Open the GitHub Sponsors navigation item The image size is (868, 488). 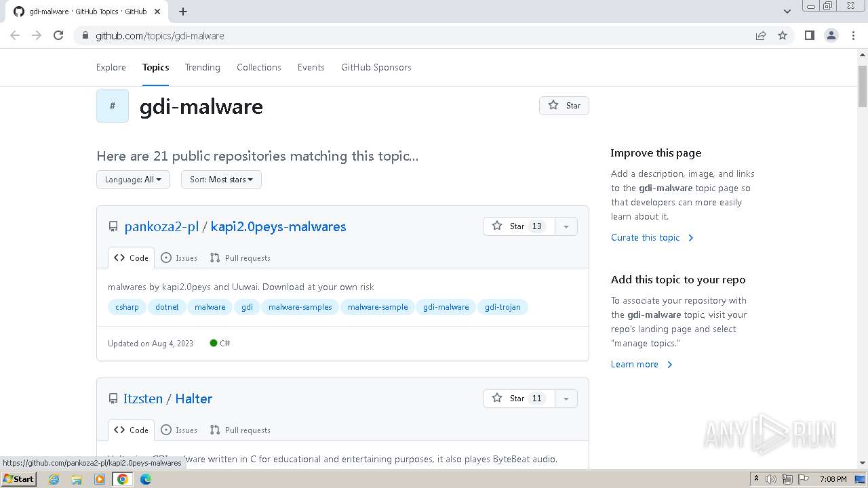pyautogui.click(x=376, y=67)
